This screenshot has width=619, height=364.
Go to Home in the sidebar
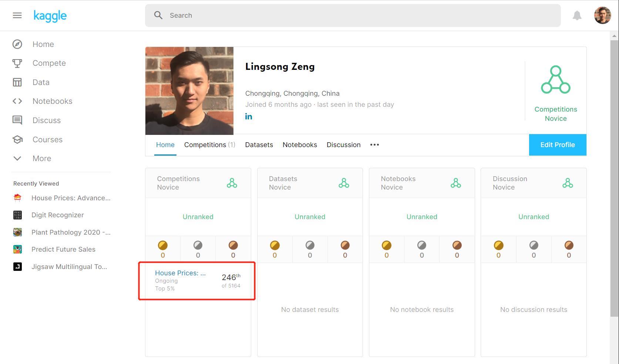(x=43, y=44)
